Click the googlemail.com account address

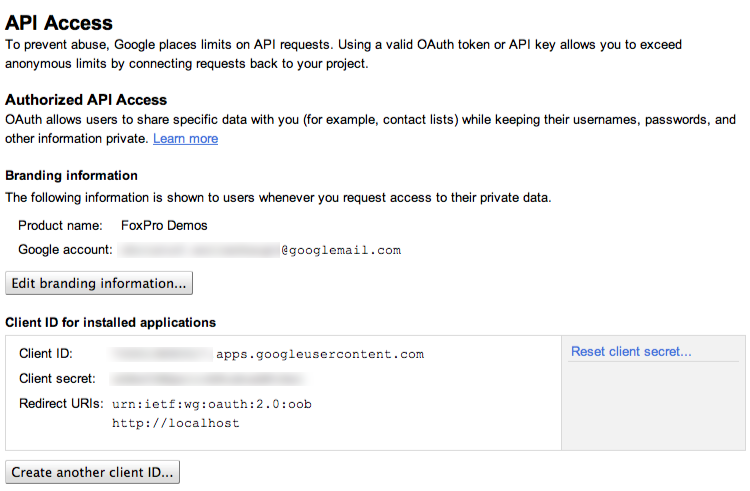[x=260, y=250]
